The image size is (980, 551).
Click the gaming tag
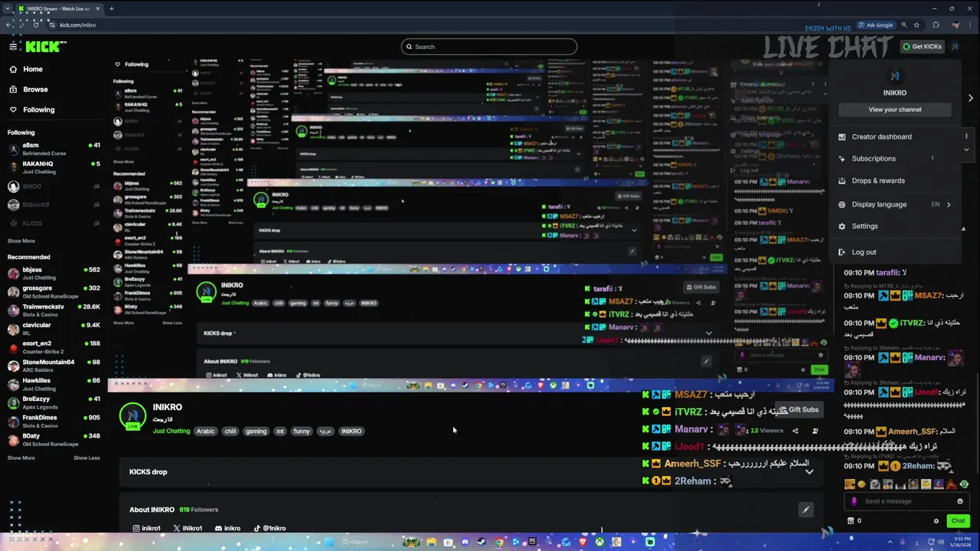pos(256,431)
